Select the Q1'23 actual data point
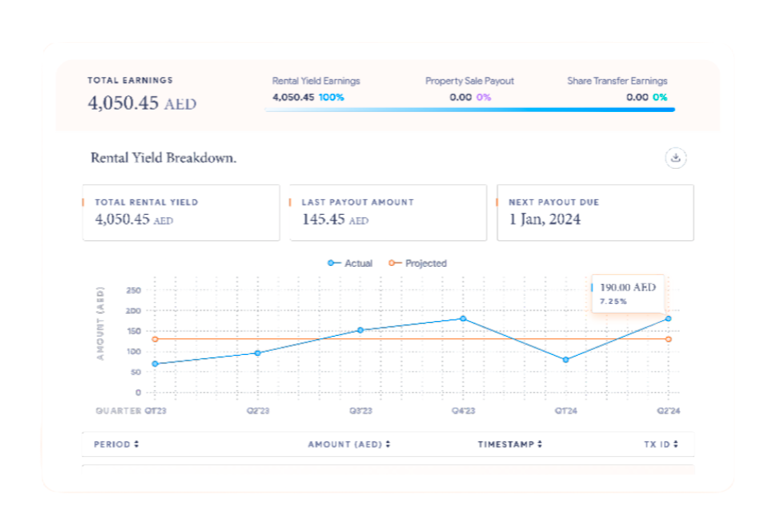Image resolution: width=777 pixels, height=532 pixels. [x=155, y=364]
